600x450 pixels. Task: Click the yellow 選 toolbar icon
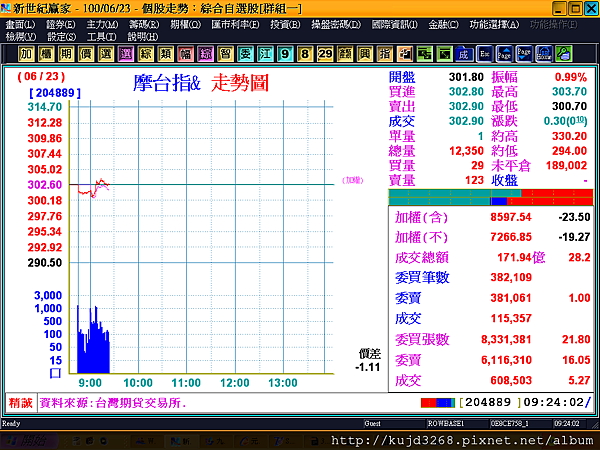[106, 54]
